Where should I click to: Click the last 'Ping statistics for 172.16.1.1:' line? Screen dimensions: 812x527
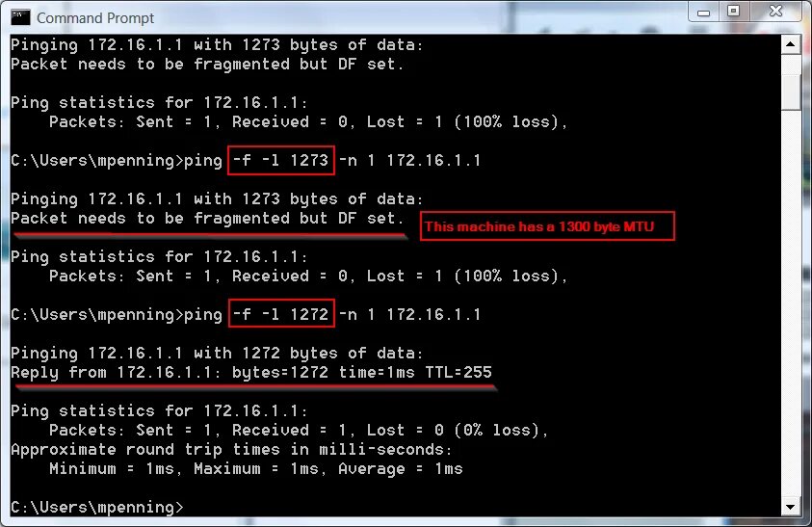pyautogui.click(x=160, y=411)
